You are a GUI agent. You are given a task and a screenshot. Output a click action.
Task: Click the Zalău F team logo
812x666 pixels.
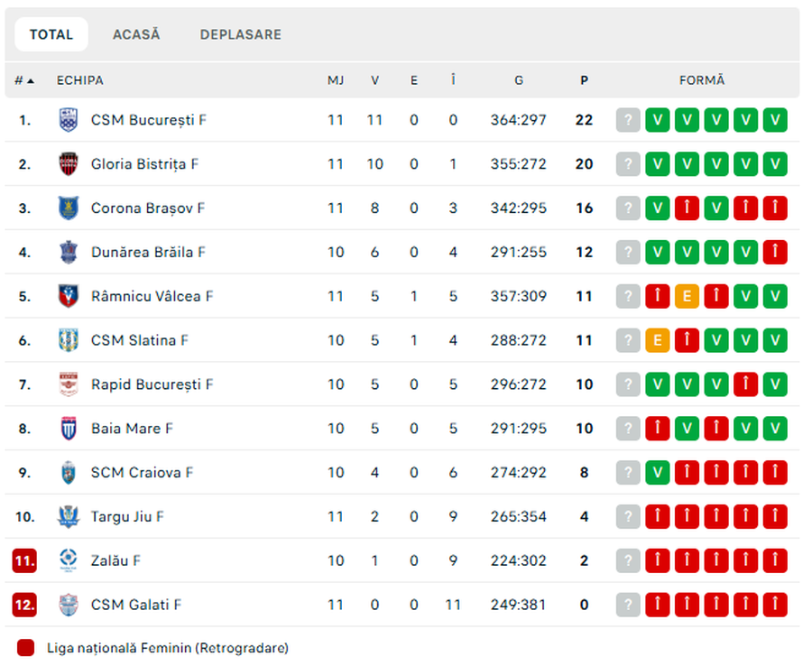[69, 560]
